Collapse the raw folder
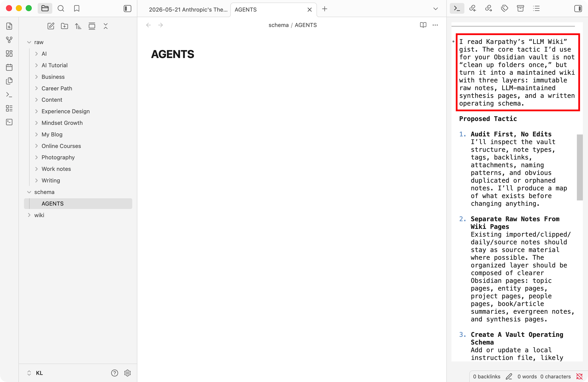Screen dimensions: 588x382 pyautogui.click(x=29, y=42)
